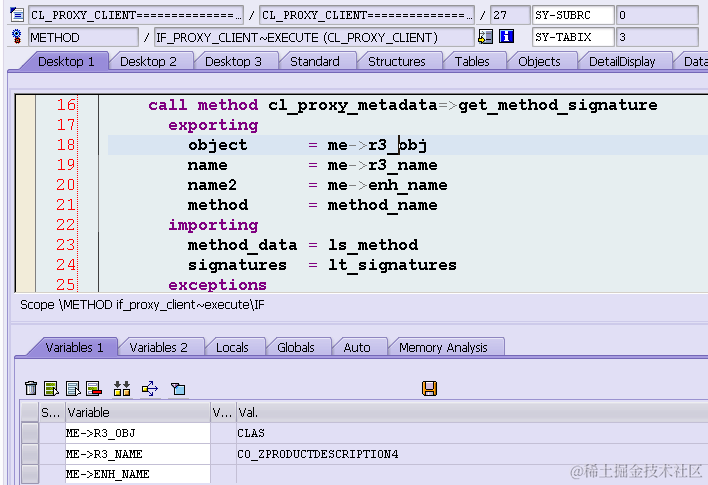Click the line number field showing 27
The height and width of the screenshot is (485, 708).
coord(510,15)
